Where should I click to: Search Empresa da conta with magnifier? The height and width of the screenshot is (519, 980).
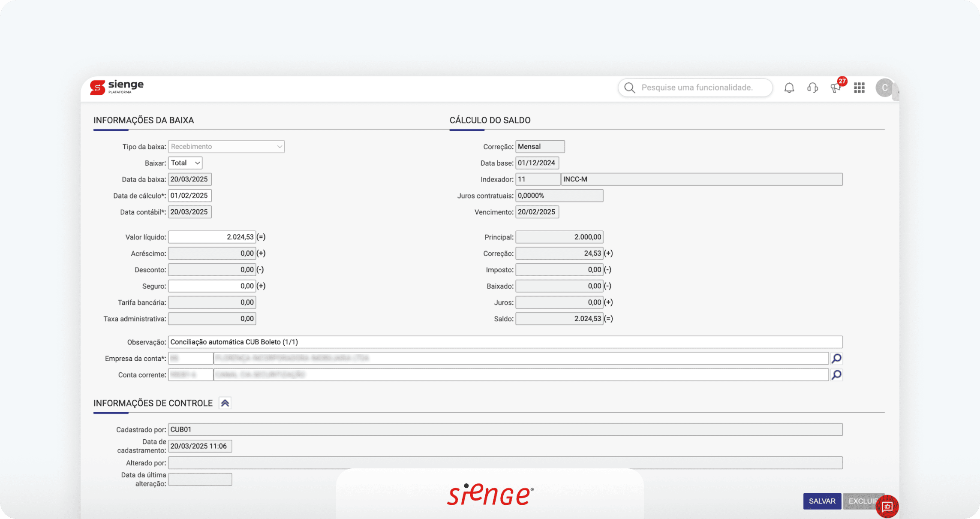pos(836,358)
